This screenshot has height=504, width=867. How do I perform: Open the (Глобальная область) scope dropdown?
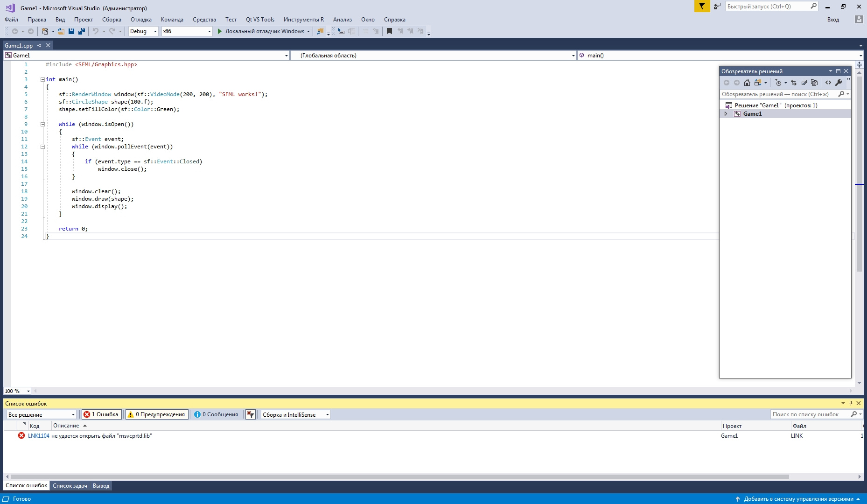[433, 55]
